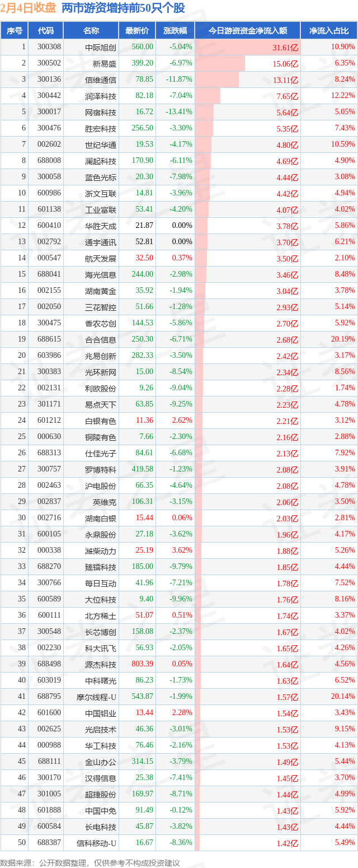This screenshot has width=358, height=868.
Task: Select stock name 中国中免
Action: [x=101, y=810]
